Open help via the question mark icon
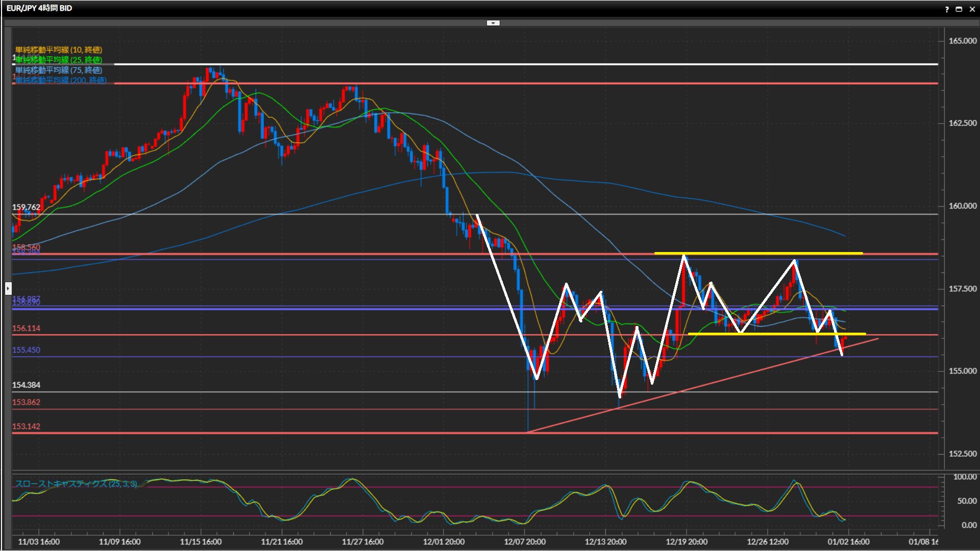This screenshot has height=551, width=980. [947, 9]
